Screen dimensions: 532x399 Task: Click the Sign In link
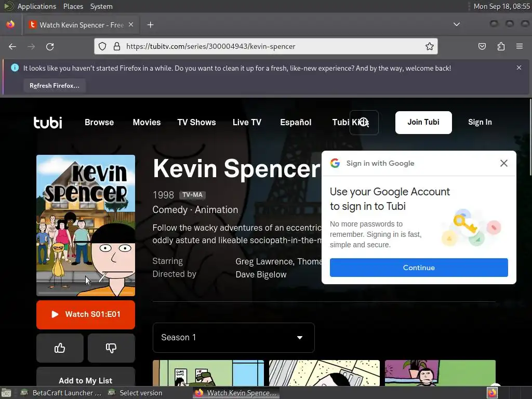[x=480, y=122]
